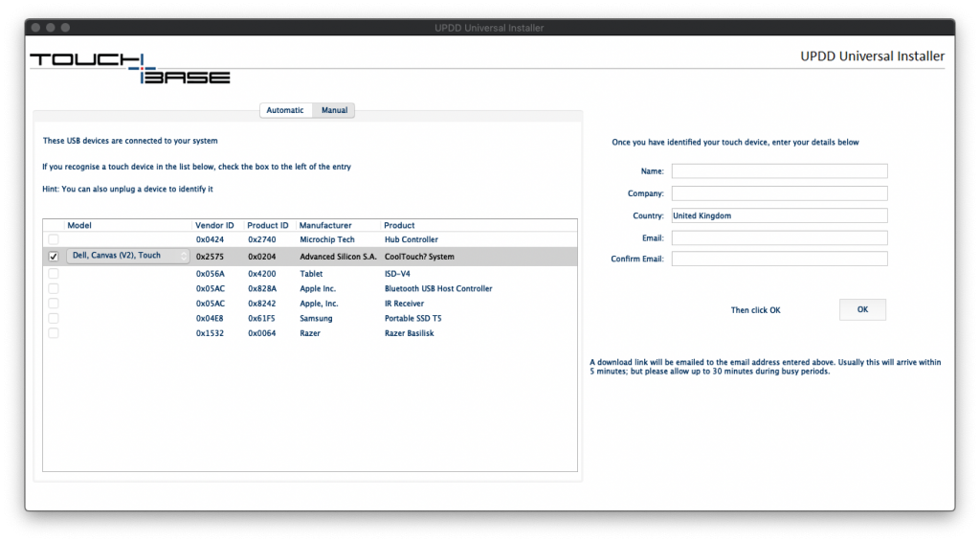Screen dimensions: 980x542
Task: Select the product ID cell 0x0204
Action: click(x=262, y=257)
